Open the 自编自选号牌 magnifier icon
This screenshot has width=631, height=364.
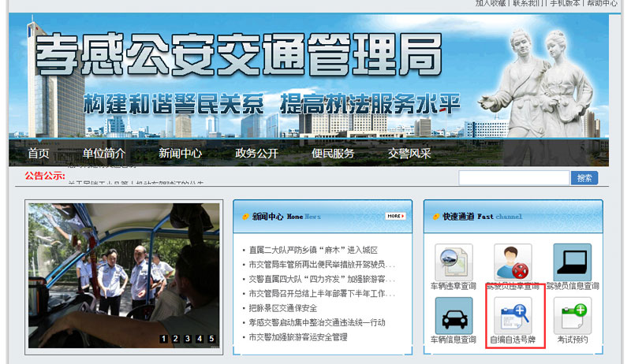coord(513,316)
